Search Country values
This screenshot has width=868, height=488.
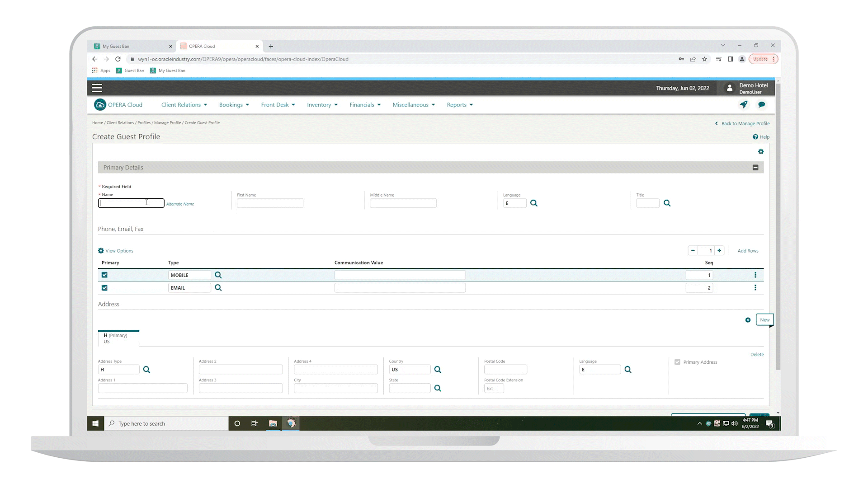pyautogui.click(x=438, y=370)
